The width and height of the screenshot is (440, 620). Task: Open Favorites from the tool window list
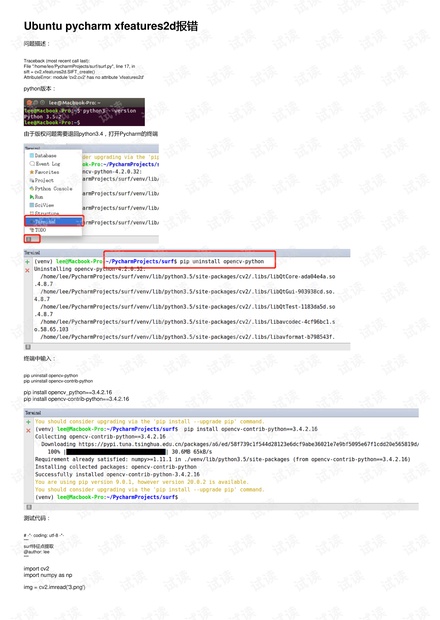point(44,172)
